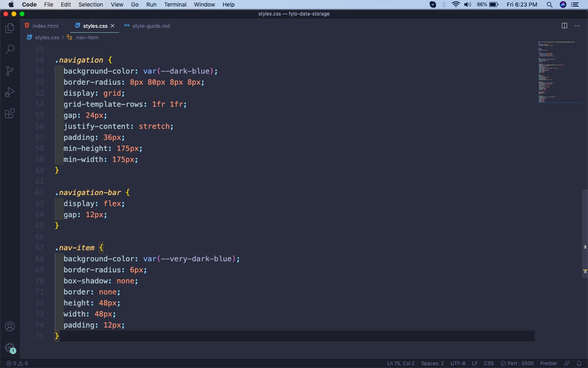Open the Explorer view in activity bar
588x368 pixels.
10,28
